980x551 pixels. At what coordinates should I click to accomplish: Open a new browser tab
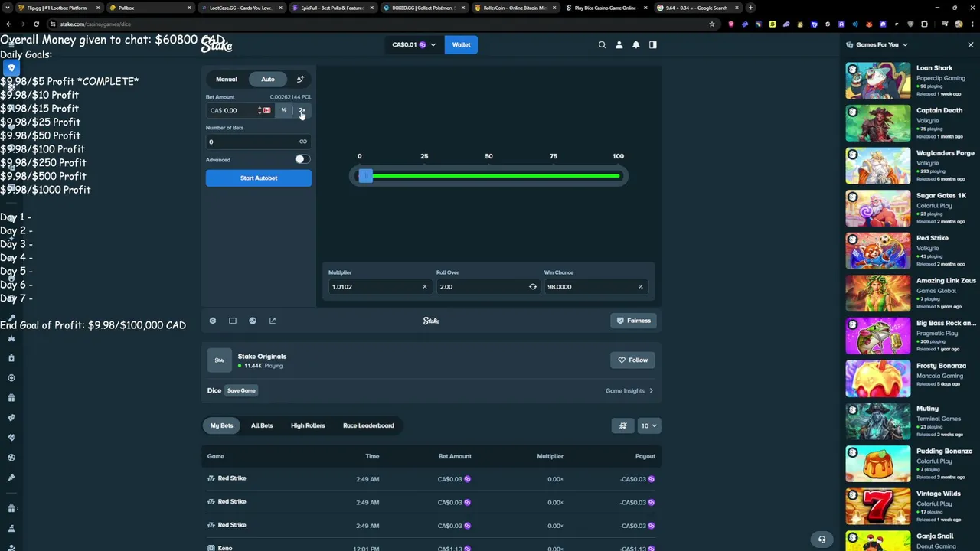pos(750,8)
